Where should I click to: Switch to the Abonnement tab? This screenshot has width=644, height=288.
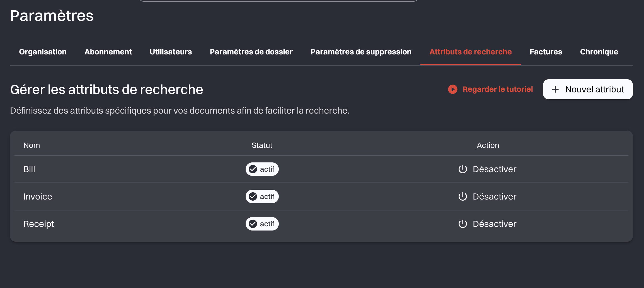108,52
